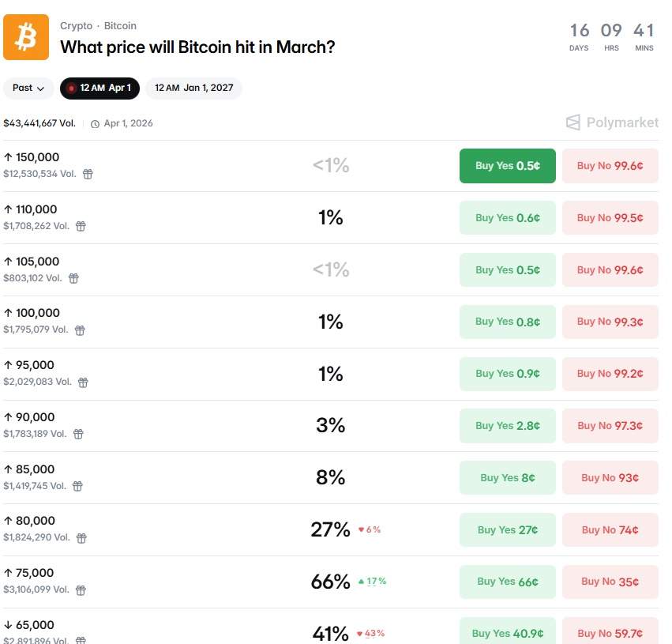
Task: Select the 12 AM Apr 1 tab
Action: 99,89
